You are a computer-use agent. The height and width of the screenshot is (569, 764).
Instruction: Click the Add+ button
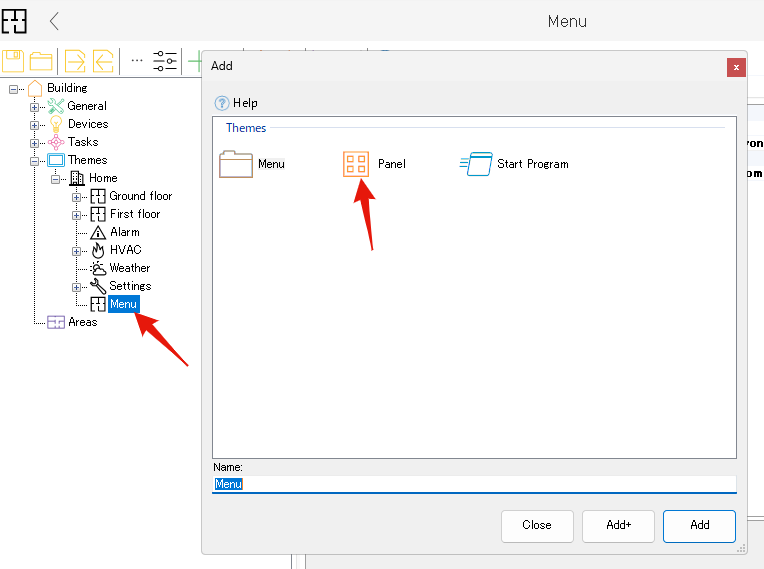coord(618,526)
